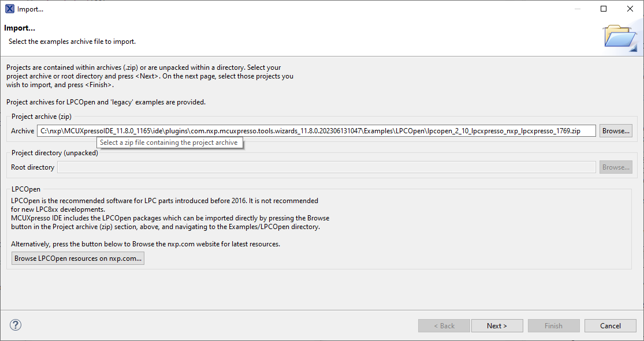Click the zip file tooltip under the Archive field

[x=169, y=142]
